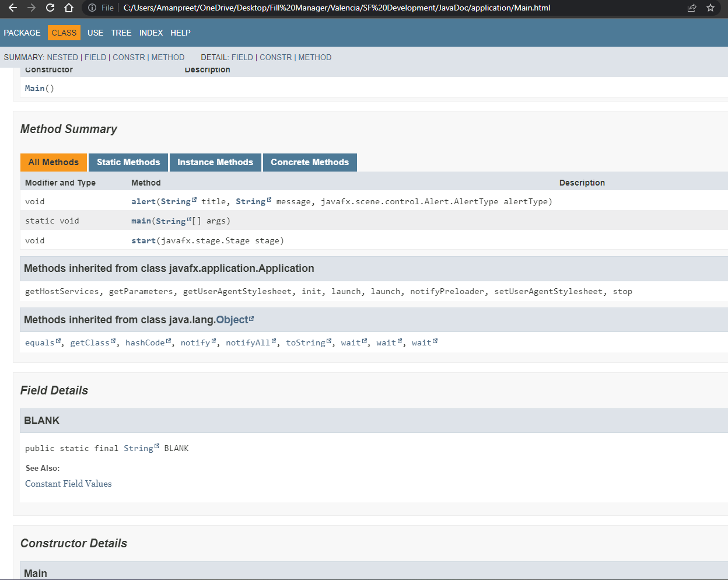
Task: Open the PACKAGE navigation menu item
Action: (x=22, y=33)
